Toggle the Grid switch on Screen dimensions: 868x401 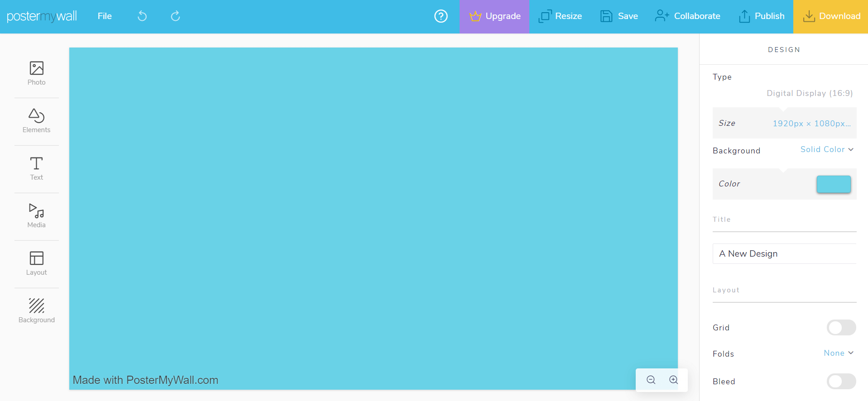click(841, 328)
